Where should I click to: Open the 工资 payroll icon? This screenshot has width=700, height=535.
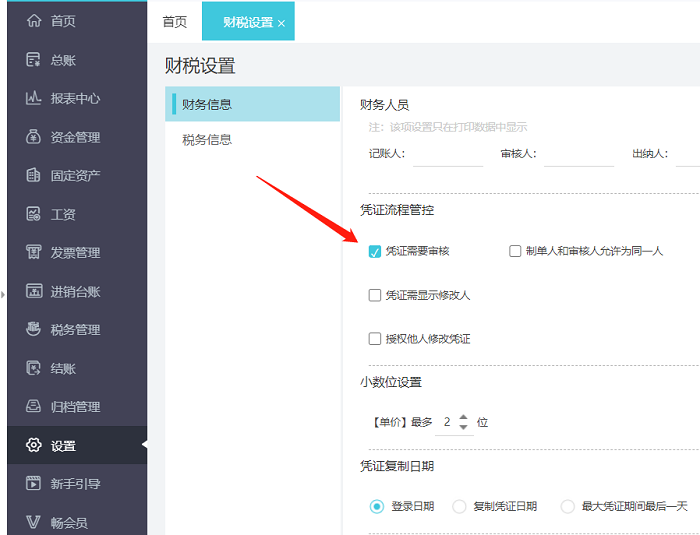33,214
